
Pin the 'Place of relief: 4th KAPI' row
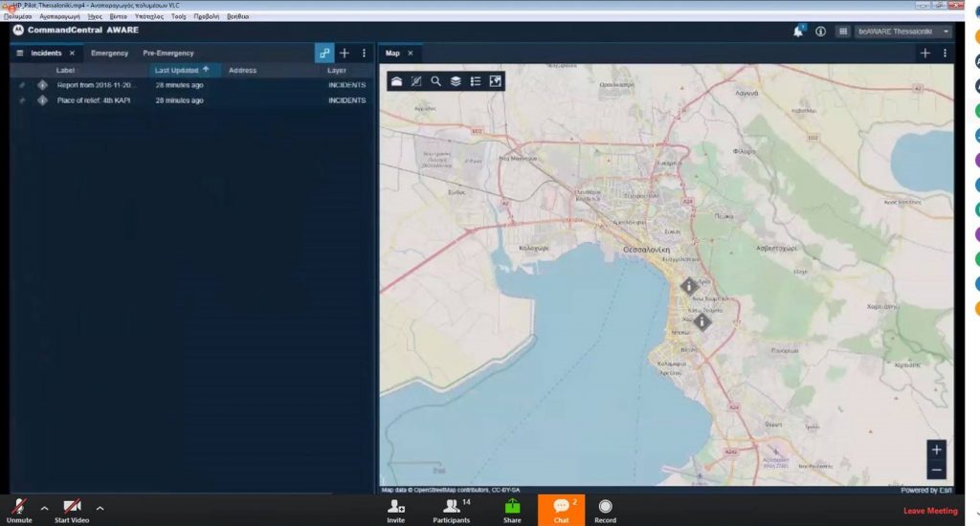[22, 100]
